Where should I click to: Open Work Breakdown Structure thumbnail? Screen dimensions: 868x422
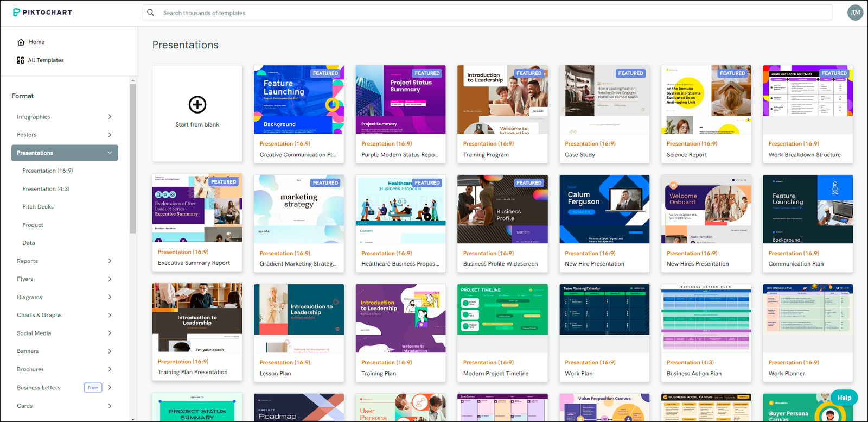[x=808, y=99]
